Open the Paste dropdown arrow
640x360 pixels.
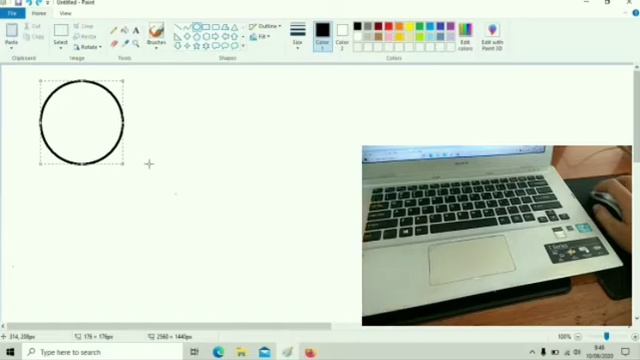click(11, 48)
